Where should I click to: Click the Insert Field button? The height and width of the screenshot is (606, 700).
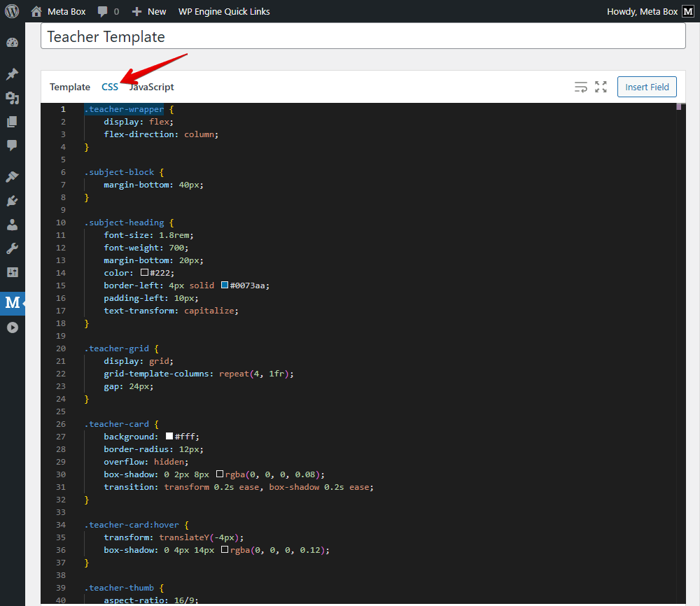coord(646,87)
